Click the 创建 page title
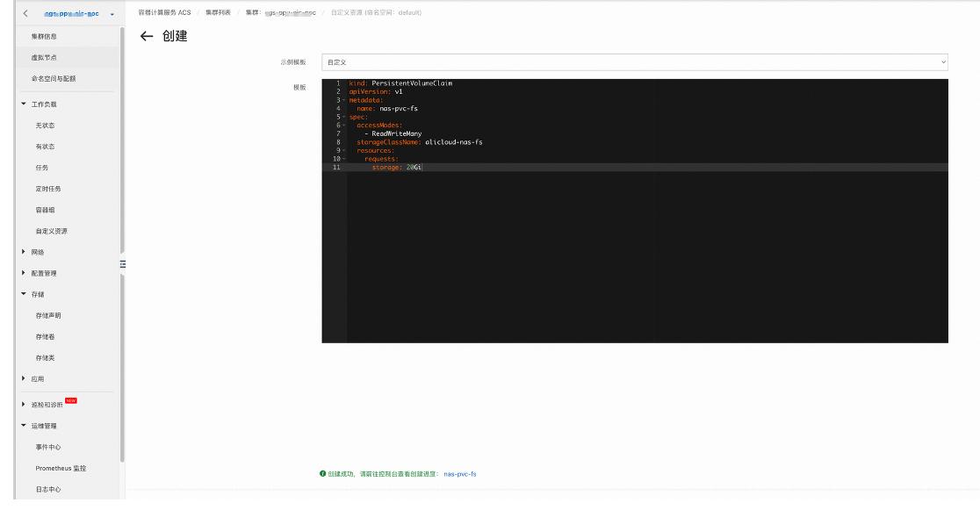980x510 pixels. coord(175,36)
